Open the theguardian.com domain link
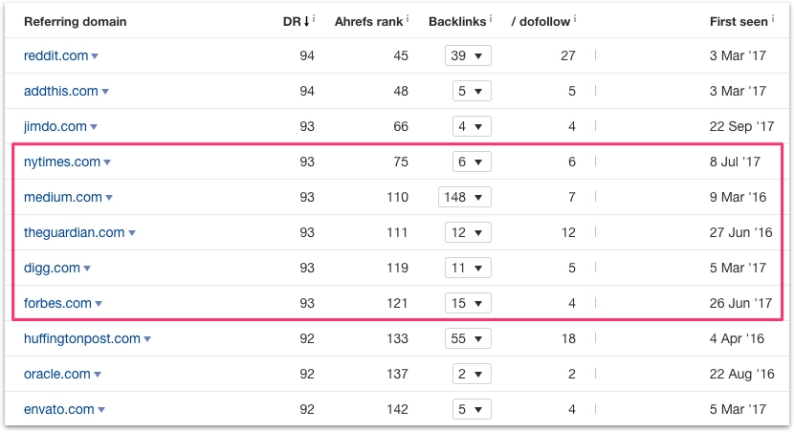 coord(74,233)
